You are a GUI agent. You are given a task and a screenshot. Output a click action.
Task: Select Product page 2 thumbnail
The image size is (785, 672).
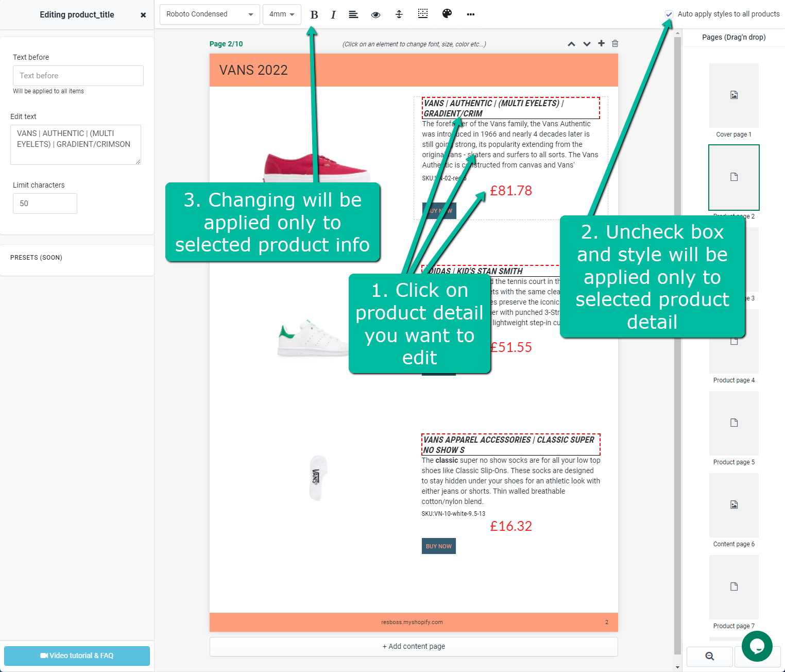(734, 177)
